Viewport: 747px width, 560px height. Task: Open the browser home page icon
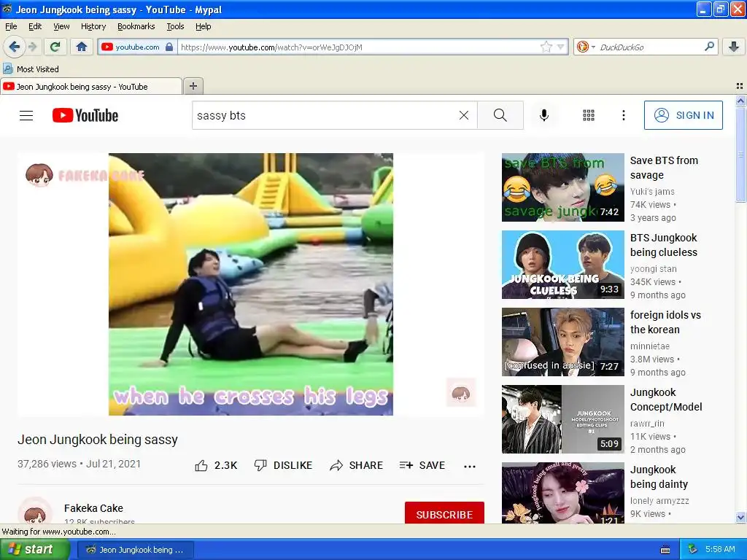82,47
